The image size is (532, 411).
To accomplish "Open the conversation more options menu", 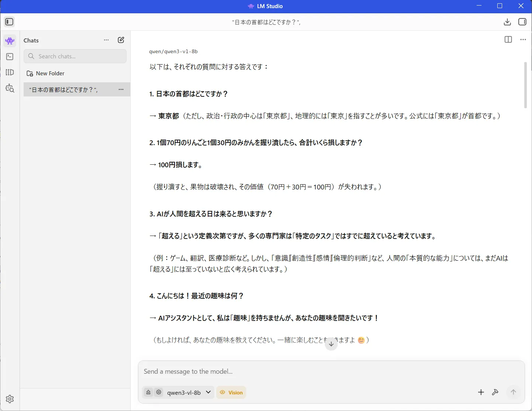I will click(x=523, y=40).
